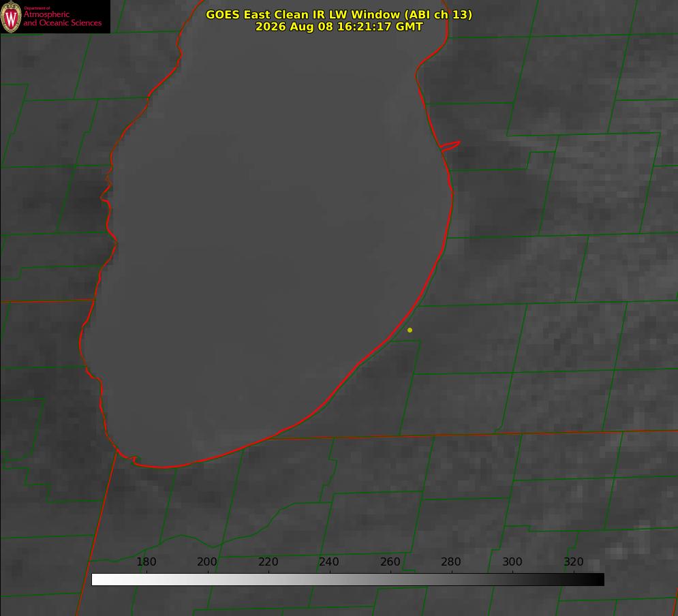Click the mid-gray center of the colorbar
Image resolution: width=678 pixels, height=616 pixels.
pos(348,579)
